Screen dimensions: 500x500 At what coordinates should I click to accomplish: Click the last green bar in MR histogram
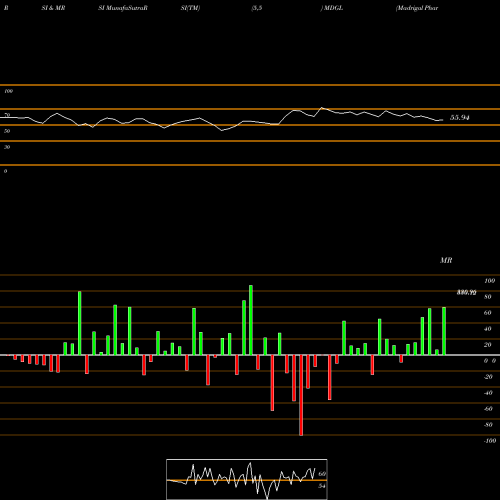click(x=444, y=331)
